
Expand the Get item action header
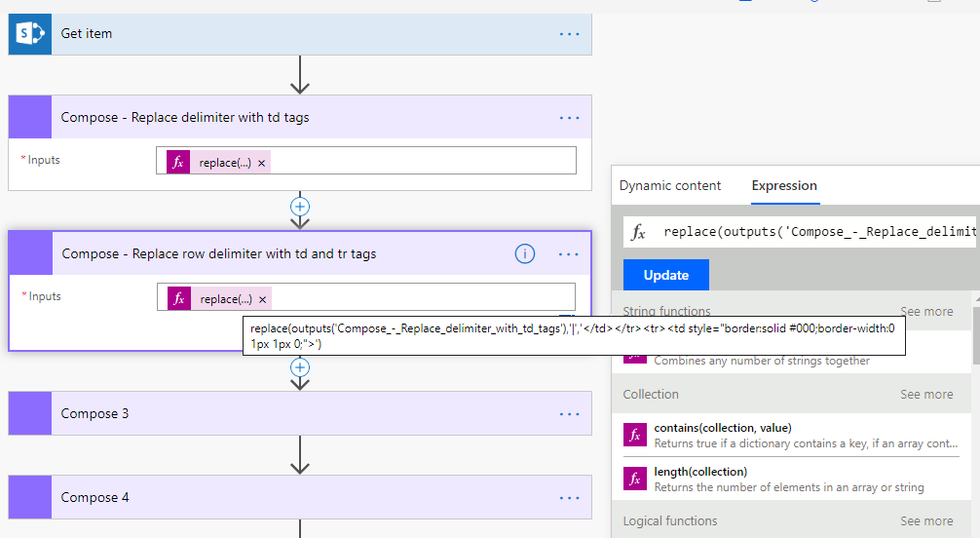coord(300,34)
